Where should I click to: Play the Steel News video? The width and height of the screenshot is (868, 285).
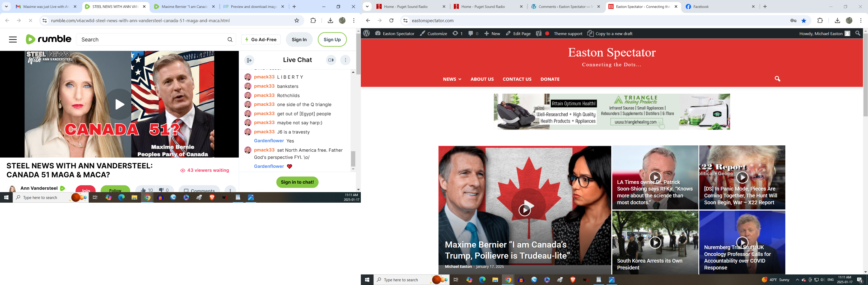(x=119, y=104)
